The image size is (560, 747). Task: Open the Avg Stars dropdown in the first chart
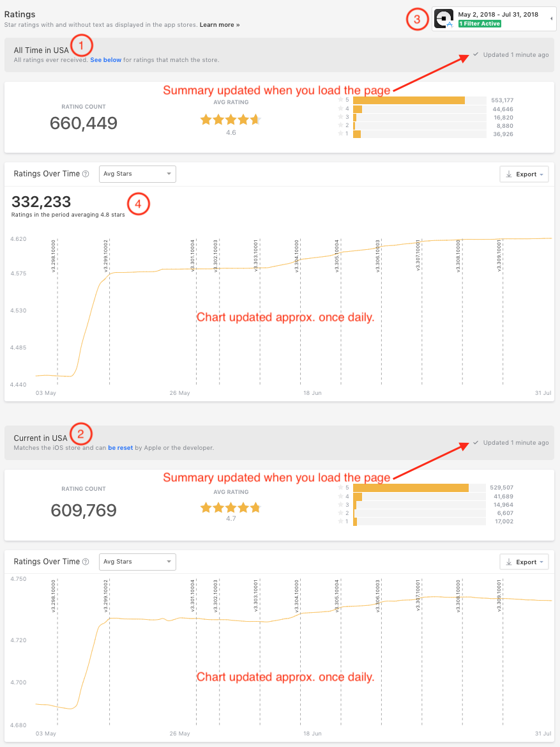tap(137, 173)
